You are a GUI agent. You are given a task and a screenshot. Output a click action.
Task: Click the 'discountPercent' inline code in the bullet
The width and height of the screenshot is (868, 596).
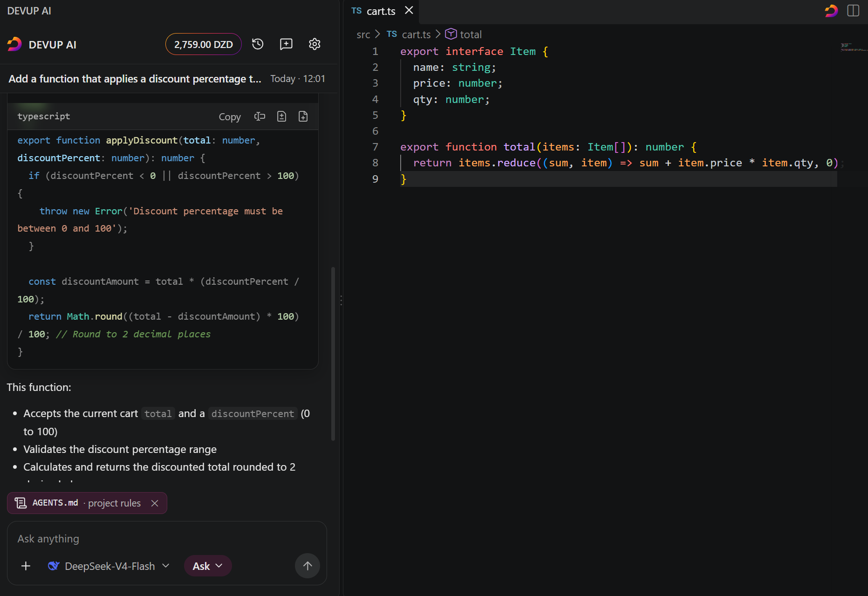(253, 414)
